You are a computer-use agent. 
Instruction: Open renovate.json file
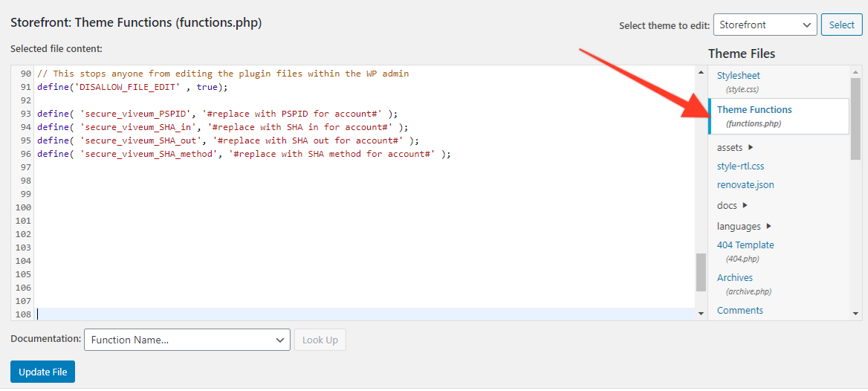click(745, 185)
